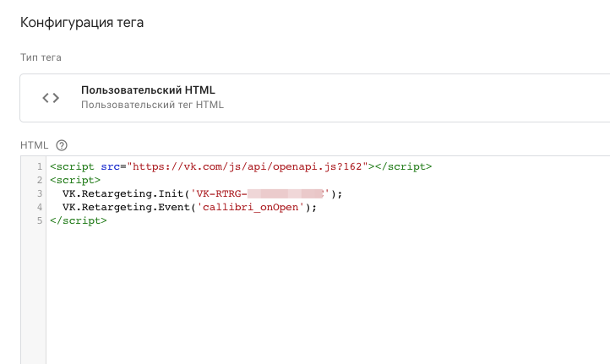Open the Пользовательский HTML tag type card
This screenshot has width=610, height=364.
314,98
